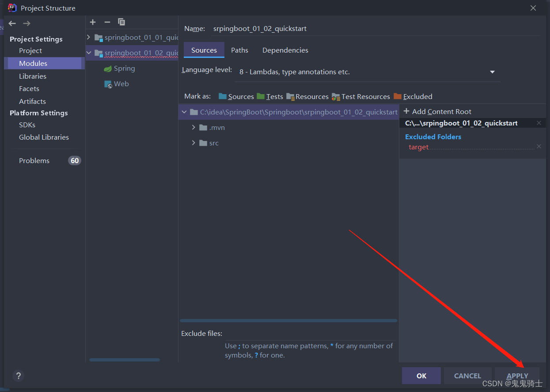Click the 60 problems count badge
The image size is (550, 392).
[75, 161]
